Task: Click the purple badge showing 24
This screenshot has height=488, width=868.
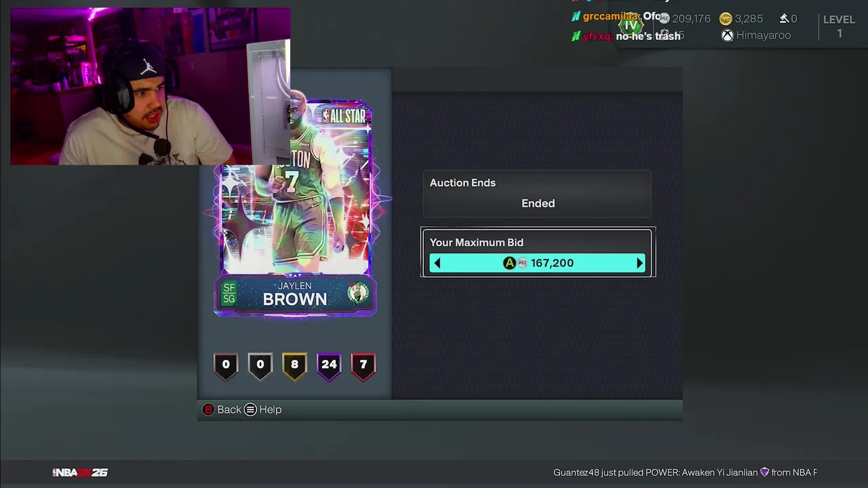Action: 329,365
